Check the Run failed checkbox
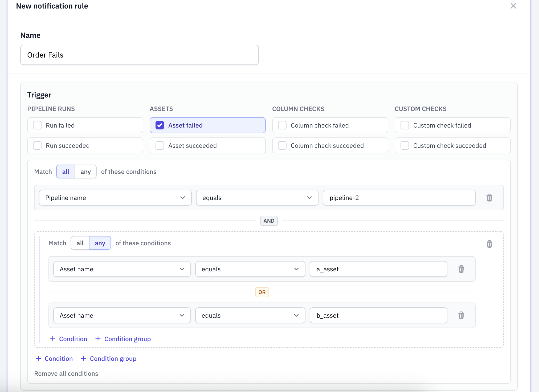 point(37,125)
